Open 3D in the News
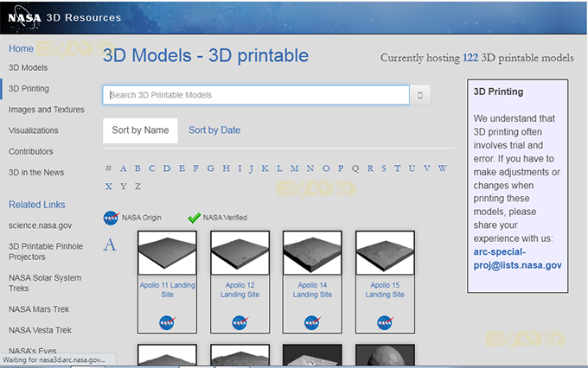This screenshot has height=368, width=588. point(36,173)
